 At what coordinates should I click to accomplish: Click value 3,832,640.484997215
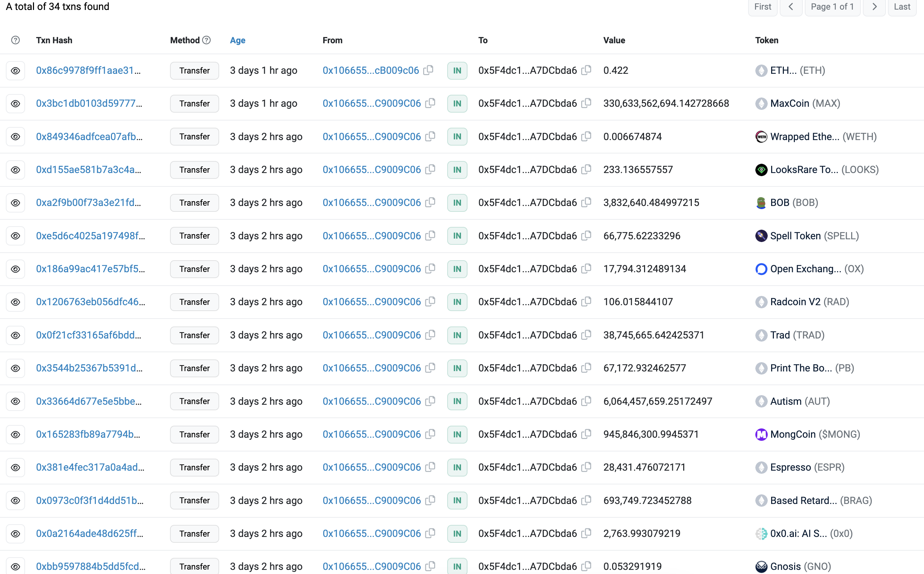tap(651, 202)
